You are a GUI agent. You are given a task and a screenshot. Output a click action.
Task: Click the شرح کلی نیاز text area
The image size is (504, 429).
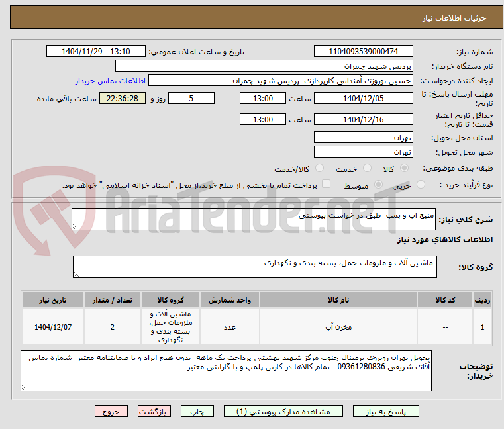[254, 219]
